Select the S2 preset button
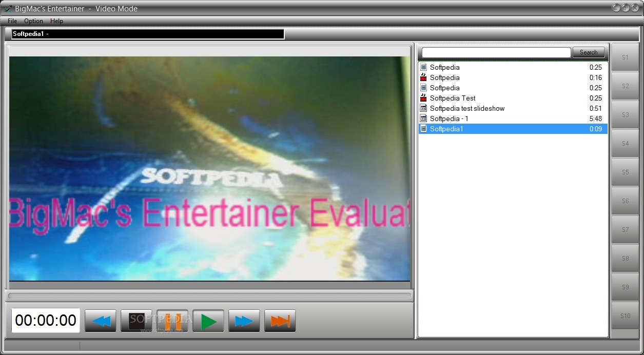 coord(625,86)
